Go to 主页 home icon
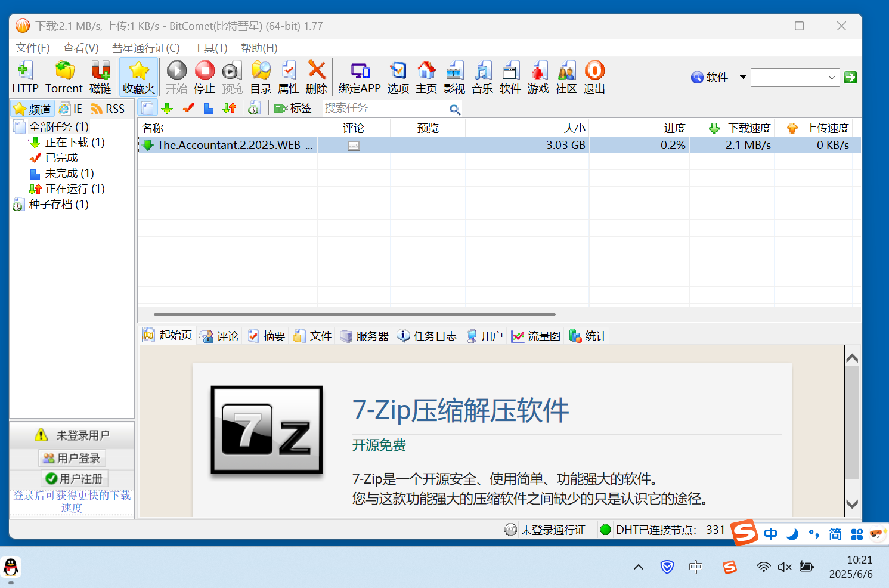The image size is (889, 588). coord(426,77)
